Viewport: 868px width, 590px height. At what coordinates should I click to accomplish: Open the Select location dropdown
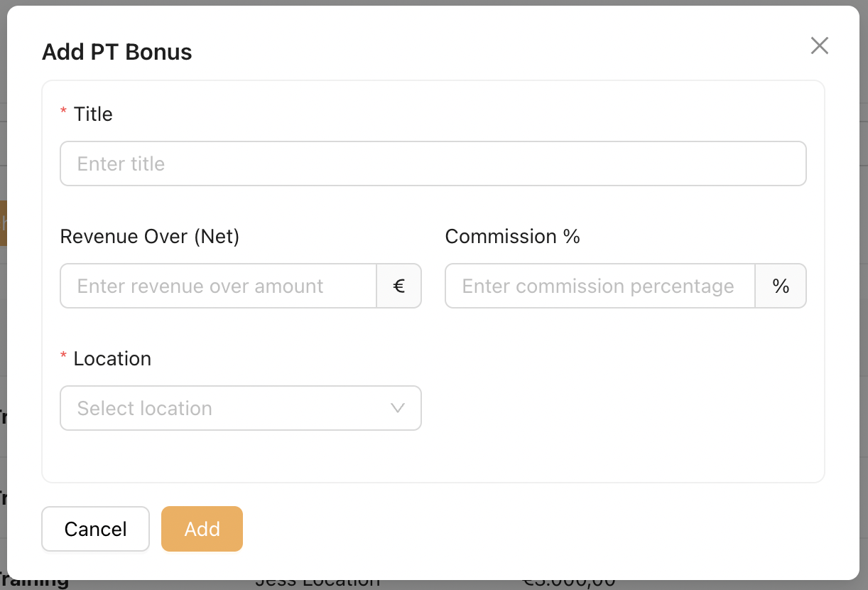point(227,409)
